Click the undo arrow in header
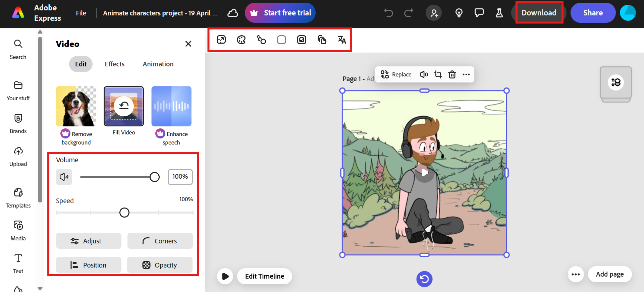 388,13
